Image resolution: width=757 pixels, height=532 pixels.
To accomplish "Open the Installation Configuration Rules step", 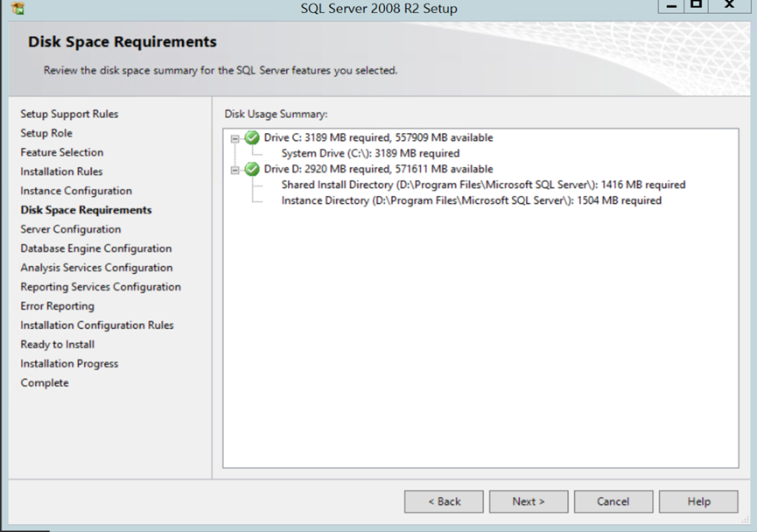I will (x=97, y=325).
